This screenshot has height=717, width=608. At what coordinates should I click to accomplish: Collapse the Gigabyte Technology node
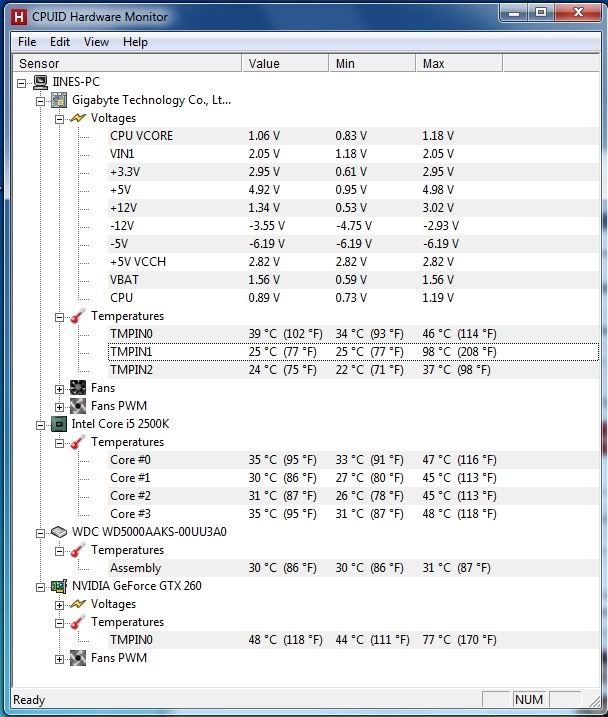(x=40, y=101)
